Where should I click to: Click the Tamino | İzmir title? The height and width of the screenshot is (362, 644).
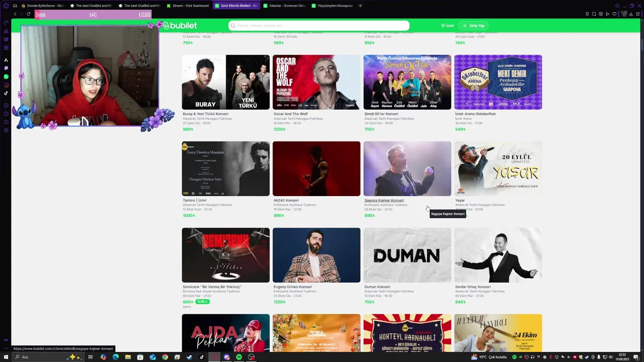point(195,200)
